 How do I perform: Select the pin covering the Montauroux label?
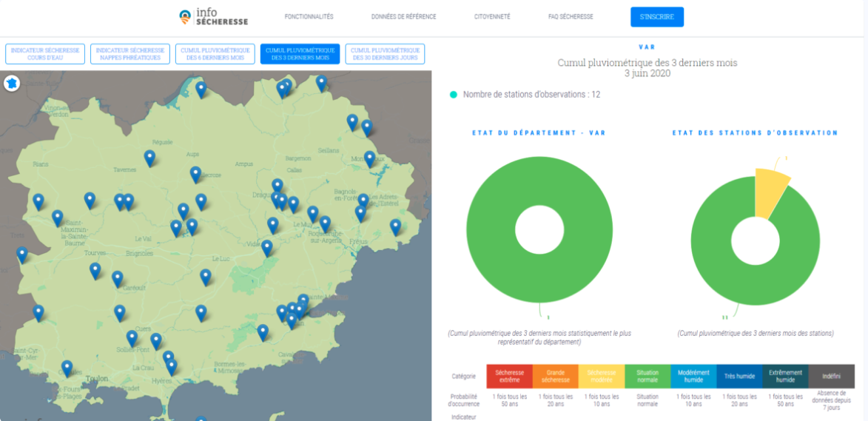[370, 159]
